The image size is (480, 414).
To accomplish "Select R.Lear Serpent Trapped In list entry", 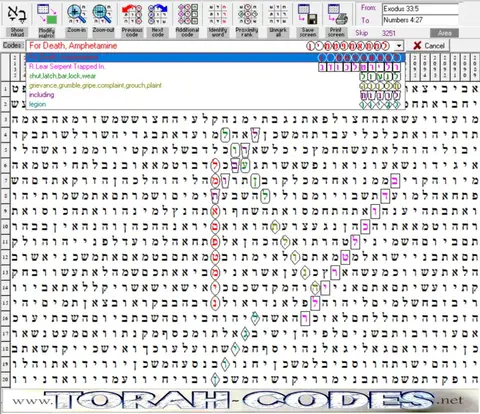I will pos(215,67).
